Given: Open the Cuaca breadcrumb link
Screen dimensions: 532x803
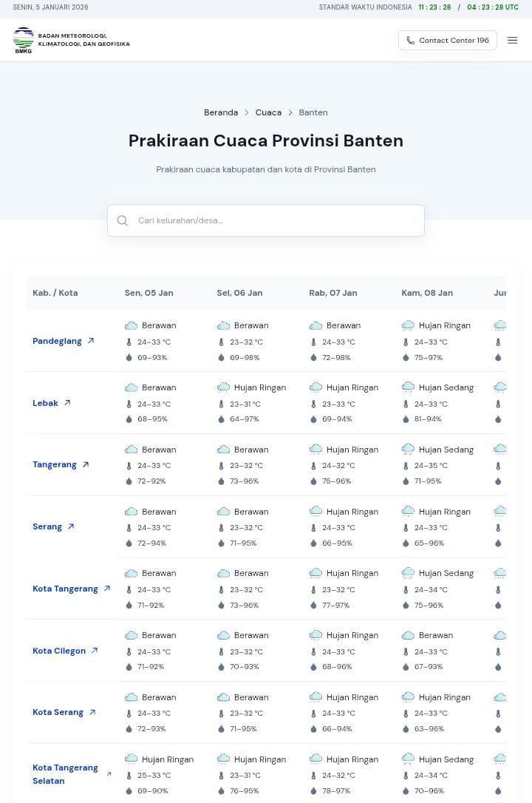Looking at the screenshot, I should click(x=268, y=112).
